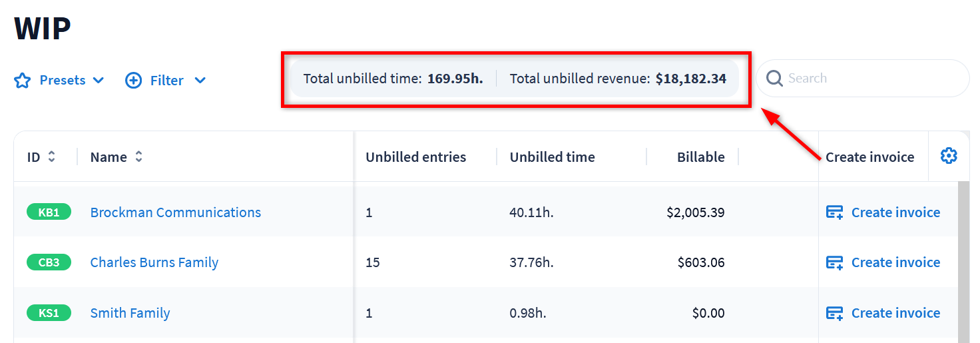
Task: Expand the Filter dropdown chevron
Action: (x=200, y=81)
